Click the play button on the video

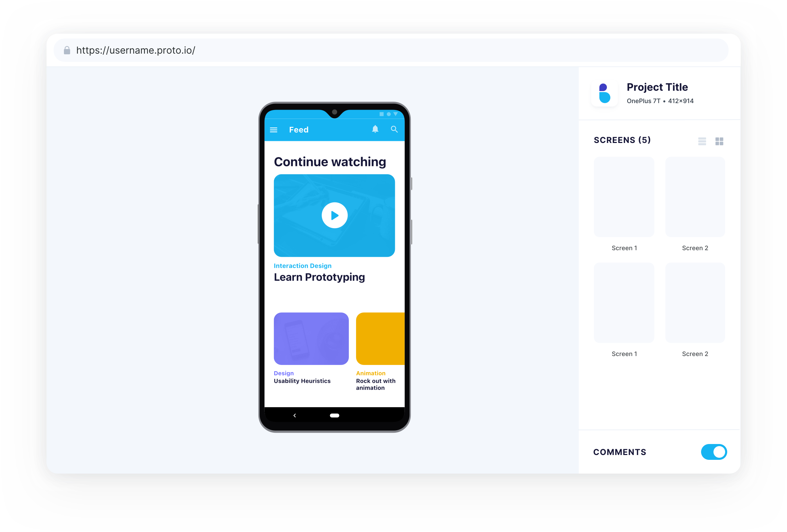coord(334,215)
